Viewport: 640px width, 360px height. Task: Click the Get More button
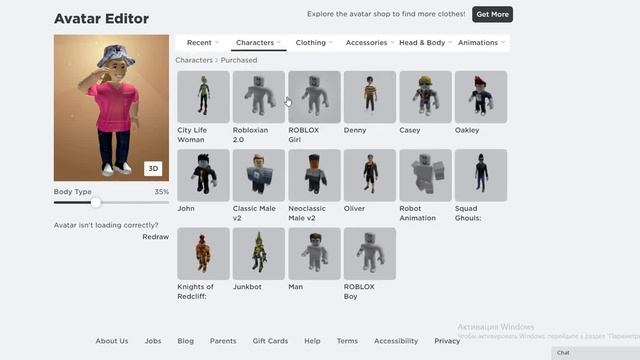point(492,14)
